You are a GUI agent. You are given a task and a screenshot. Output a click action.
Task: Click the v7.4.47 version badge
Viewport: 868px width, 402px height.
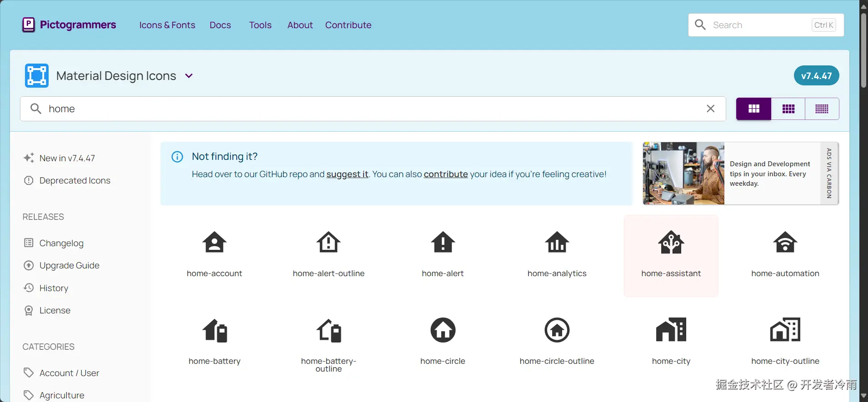tap(816, 76)
